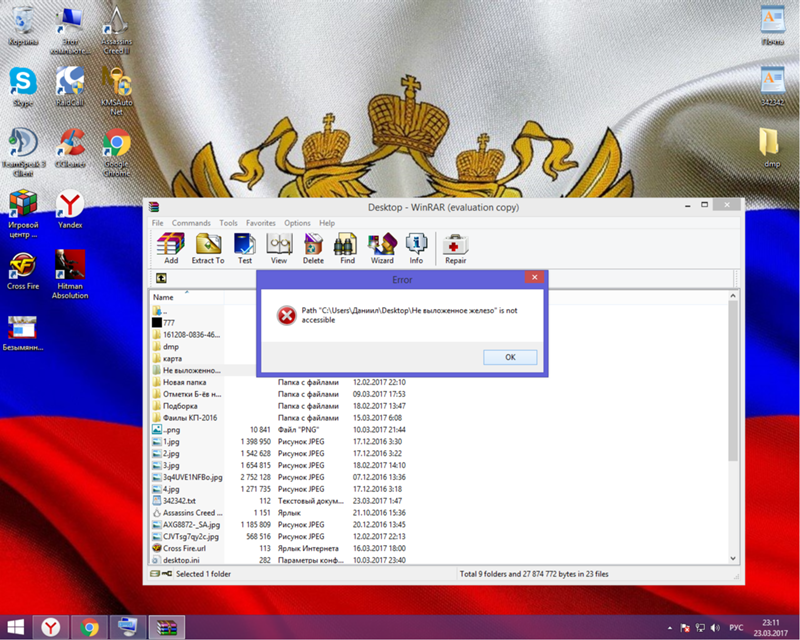Open the Favorites menu
Image resolution: width=800 pixels, height=640 pixels.
261,223
